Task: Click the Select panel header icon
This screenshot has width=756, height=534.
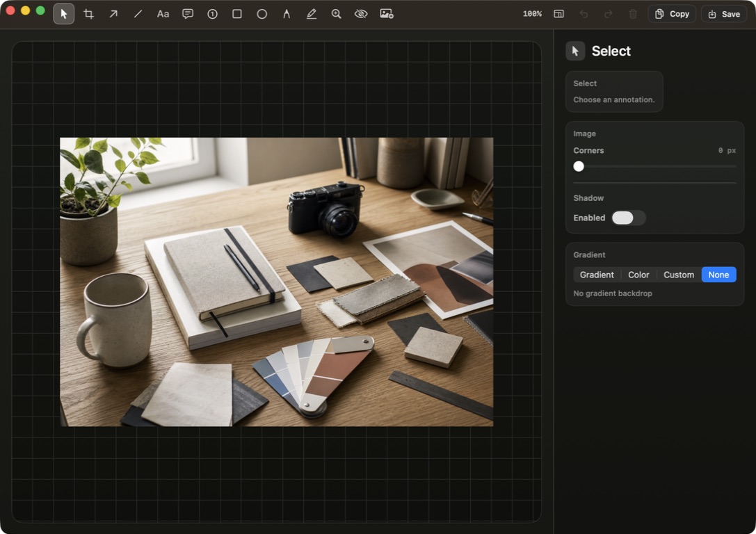Action: click(x=575, y=51)
